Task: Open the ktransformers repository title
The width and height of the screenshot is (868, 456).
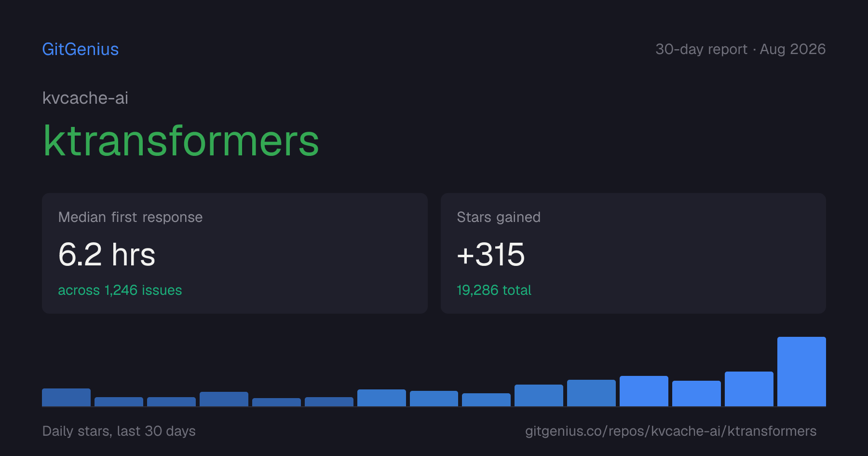Action: 181,140
